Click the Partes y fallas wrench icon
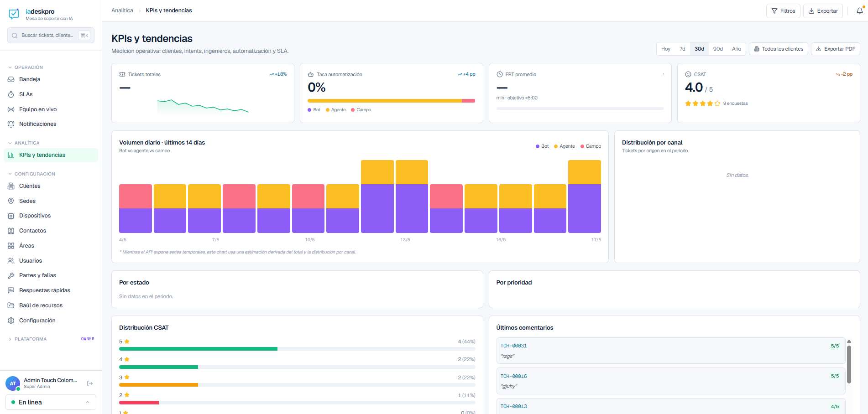 (11, 275)
